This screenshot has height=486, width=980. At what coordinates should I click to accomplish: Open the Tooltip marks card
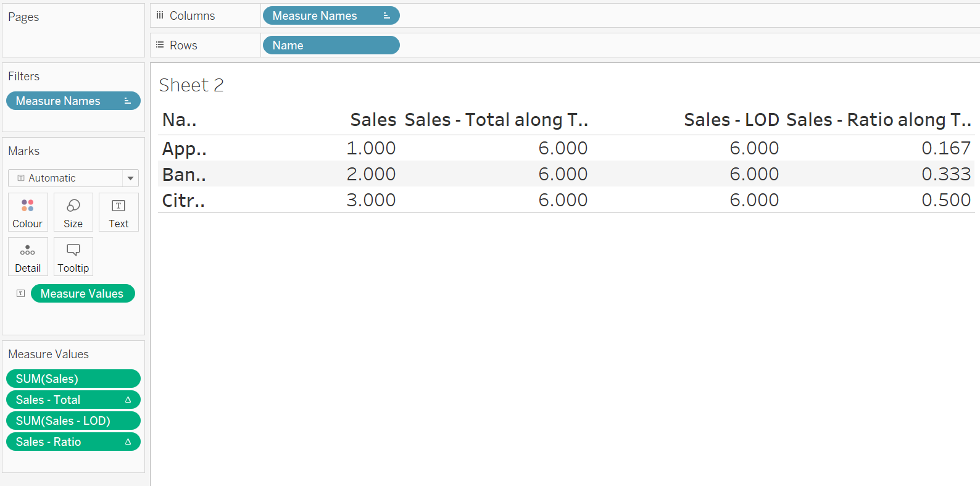(x=73, y=257)
